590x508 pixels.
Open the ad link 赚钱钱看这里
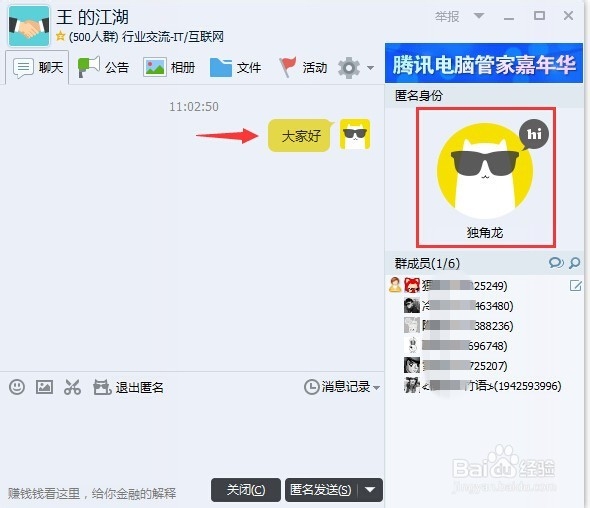coord(92,493)
